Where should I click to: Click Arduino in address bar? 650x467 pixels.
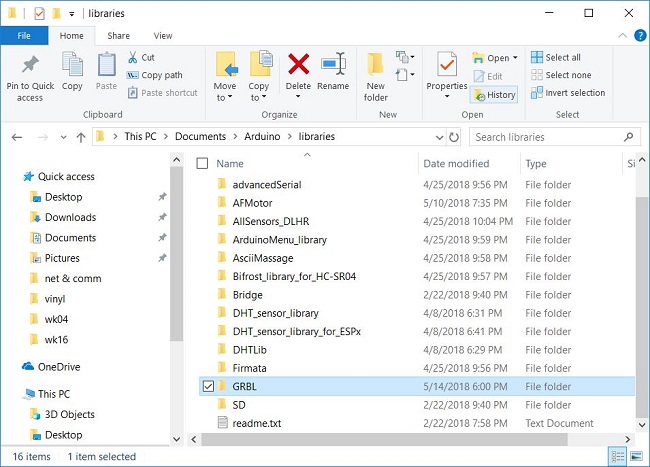[x=262, y=136]
